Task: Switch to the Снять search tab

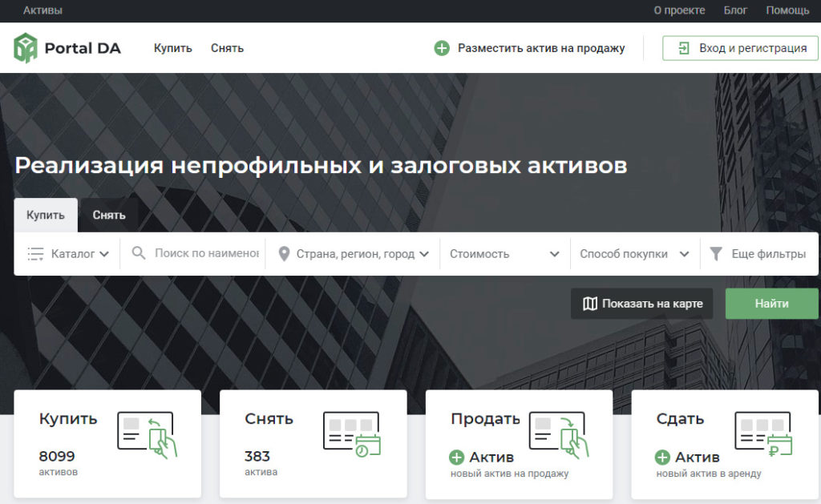Action: pyautogui.click(x=109, y=215)
